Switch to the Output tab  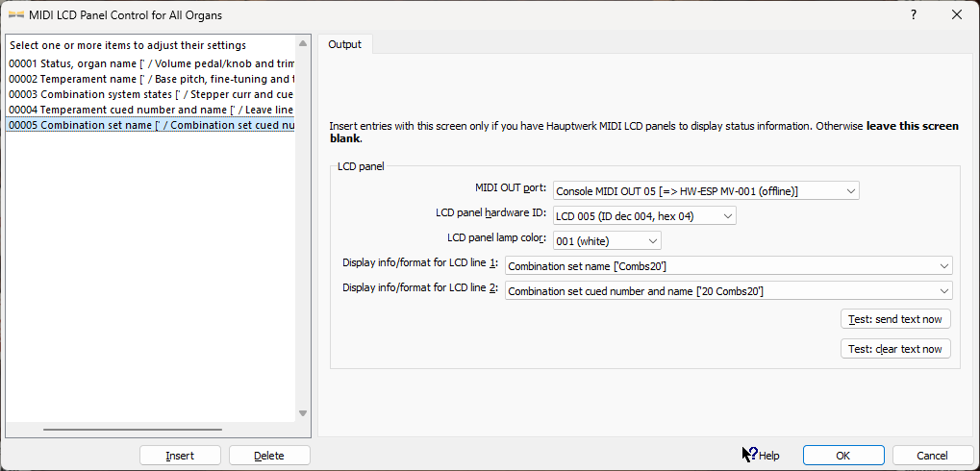click(x=345, y=44)
